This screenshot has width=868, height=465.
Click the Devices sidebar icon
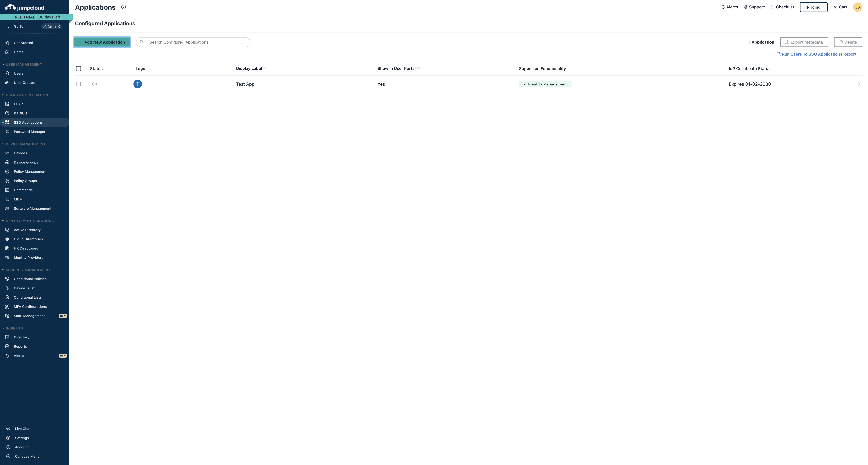tap(7, 153)
